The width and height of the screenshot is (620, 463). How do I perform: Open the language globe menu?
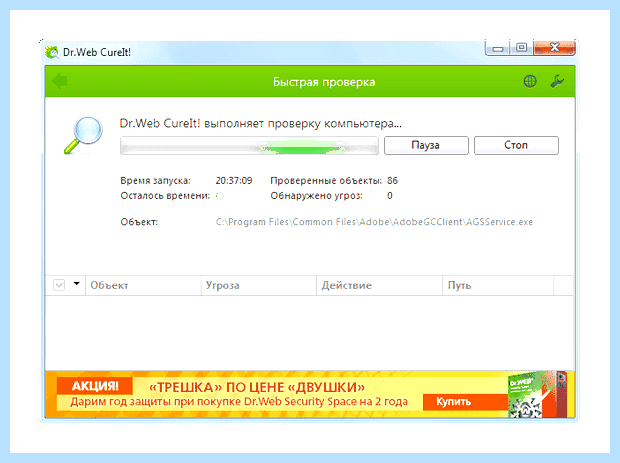click(530, 81)
